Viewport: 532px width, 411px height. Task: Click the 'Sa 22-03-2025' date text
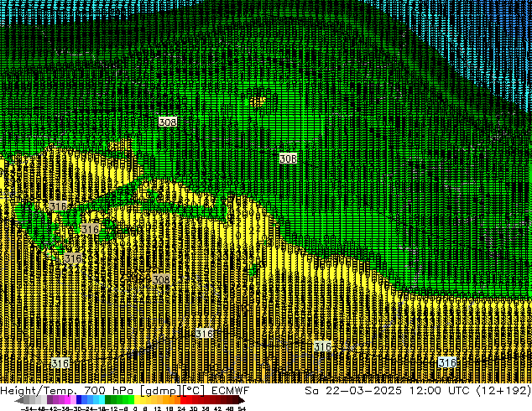point(353,391)
